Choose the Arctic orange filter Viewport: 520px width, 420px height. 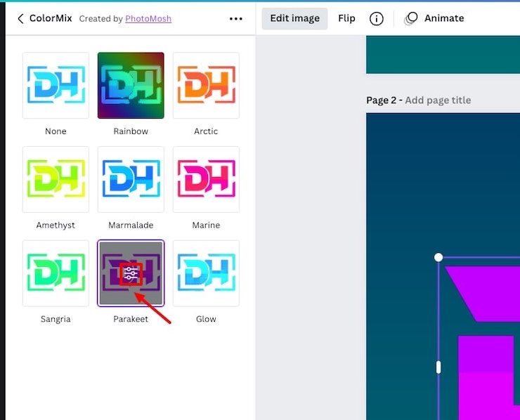click(206, 86)
